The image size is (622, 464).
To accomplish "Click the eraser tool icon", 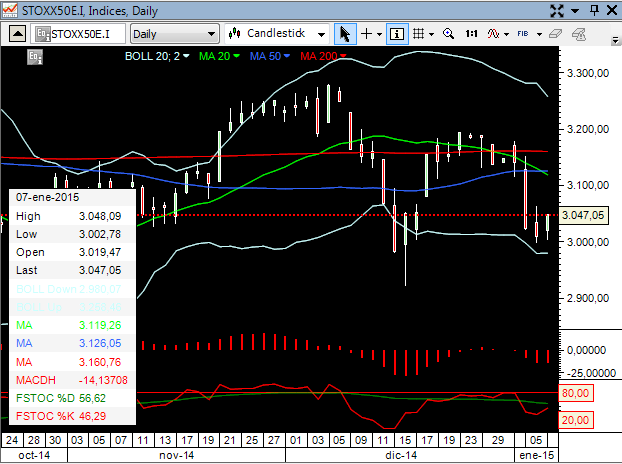I will pyautogui.click(x=555, y=34).
